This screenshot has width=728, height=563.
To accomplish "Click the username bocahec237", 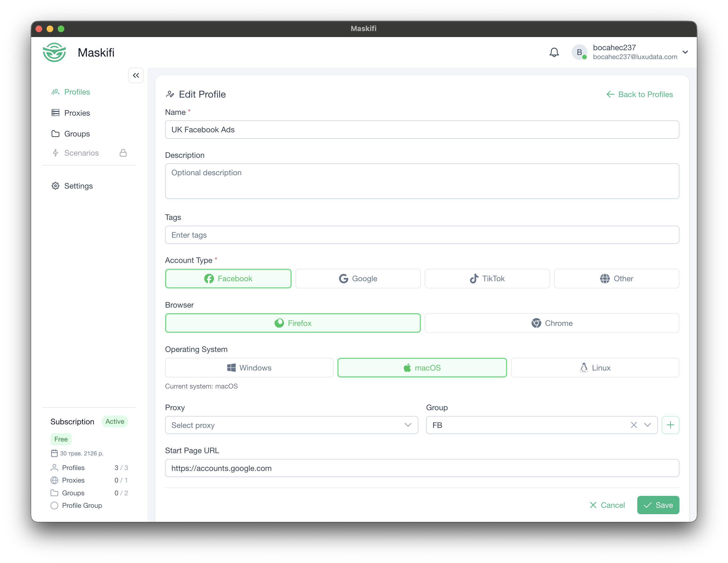I will [x=614, y=48].
